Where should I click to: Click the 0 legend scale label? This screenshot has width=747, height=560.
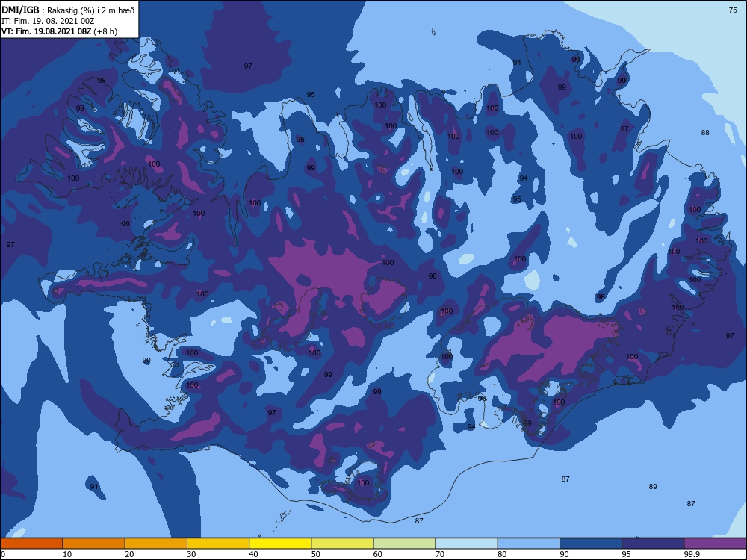click(3, 554)
